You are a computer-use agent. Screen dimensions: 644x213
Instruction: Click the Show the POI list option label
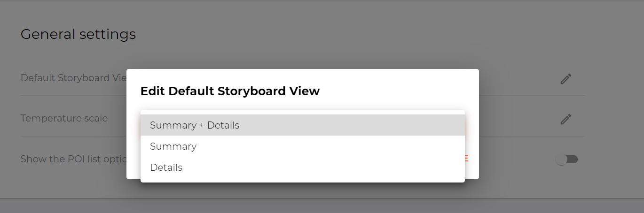[73, 159]
